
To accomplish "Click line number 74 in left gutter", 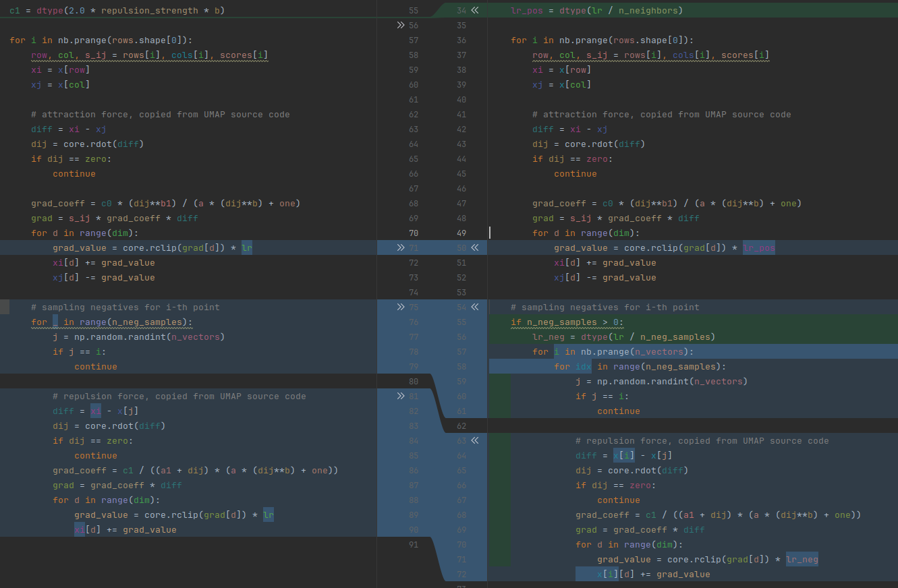I will 414,292.
